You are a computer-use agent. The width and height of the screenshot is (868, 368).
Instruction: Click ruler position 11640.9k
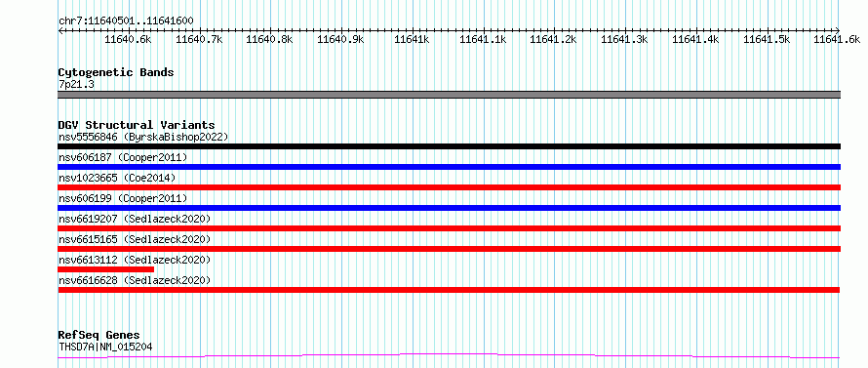pos(341,39)
